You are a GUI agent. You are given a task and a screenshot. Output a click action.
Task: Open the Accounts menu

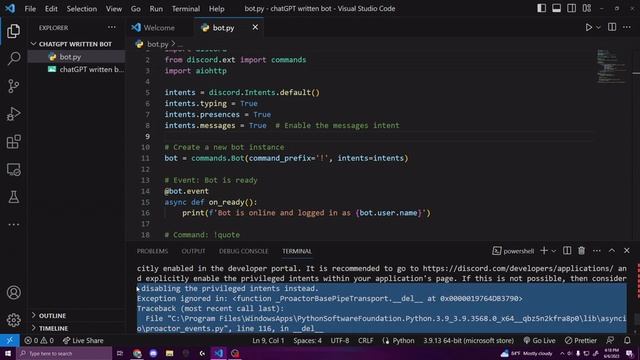(13, 292)
